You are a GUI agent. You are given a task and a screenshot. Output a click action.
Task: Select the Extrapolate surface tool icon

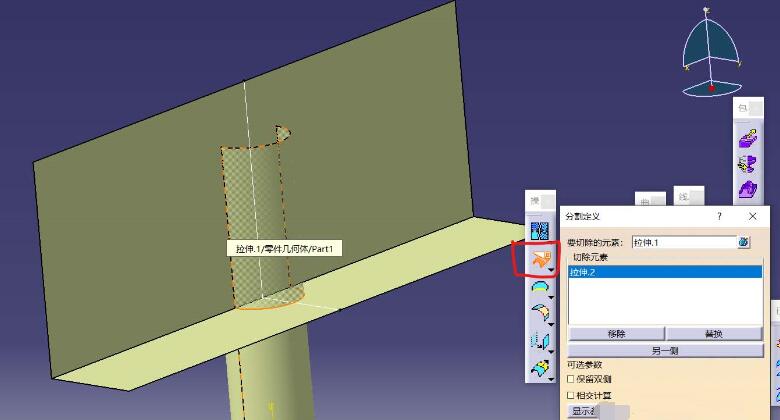point(540,368)
